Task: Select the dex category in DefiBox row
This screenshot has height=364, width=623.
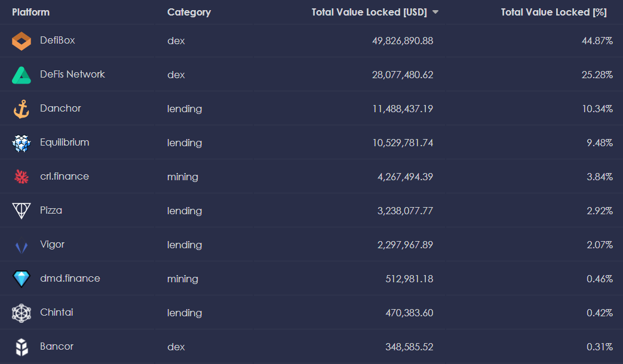Action: tap(176, 41)
